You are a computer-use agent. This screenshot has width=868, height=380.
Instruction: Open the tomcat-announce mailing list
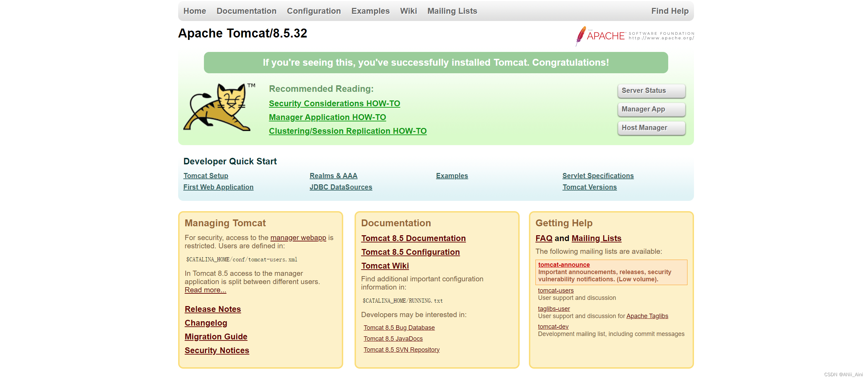pyautogui.click(x=564, y=264)
